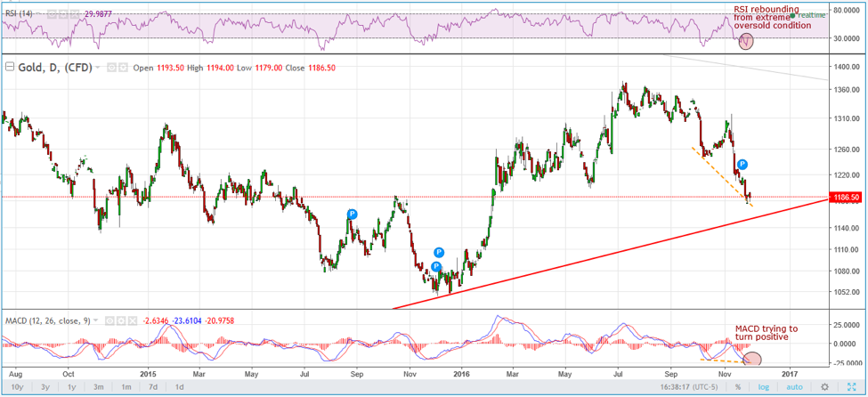Switch to the 3m time range
Viewport: 868px width, 397px height.
tap(98, 387)
